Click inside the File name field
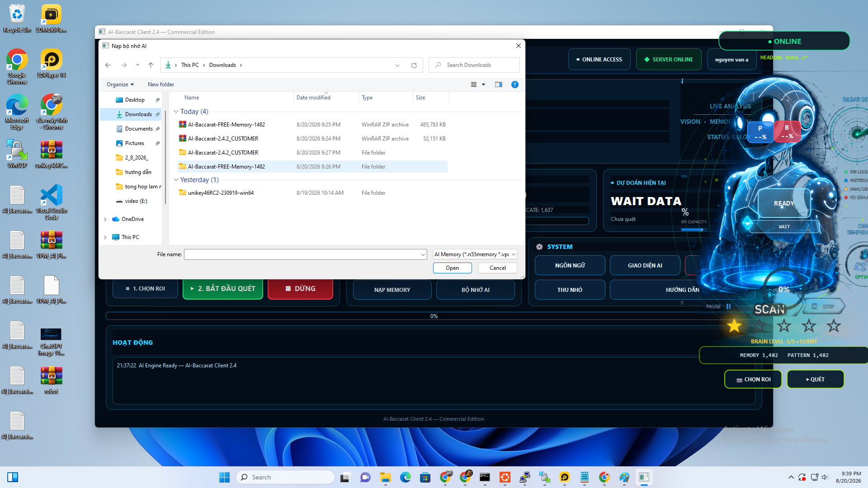Viewport: 868px width, 488px height. tap(302, 254)
